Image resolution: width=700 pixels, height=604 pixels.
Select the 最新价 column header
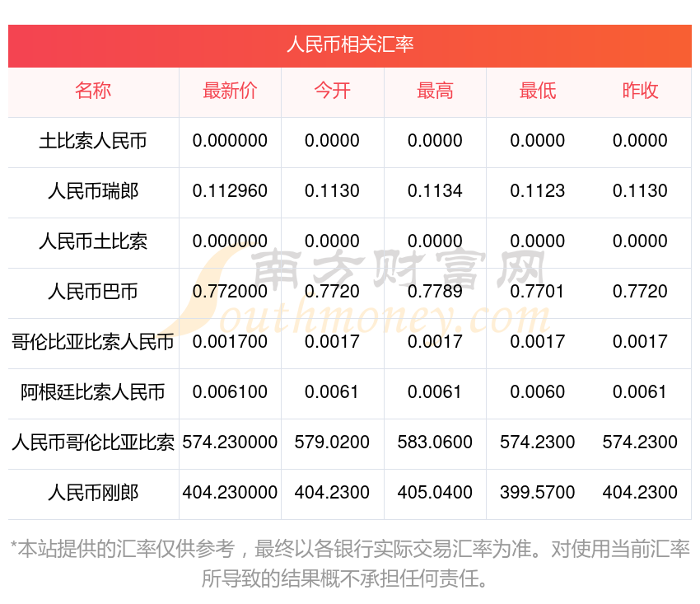click(x=230, y=91)
